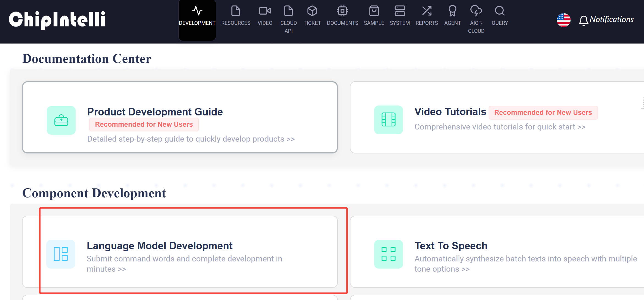Open Product Development Guide card
The height and width of the screenshot is (300, 644).
(155, 112)
